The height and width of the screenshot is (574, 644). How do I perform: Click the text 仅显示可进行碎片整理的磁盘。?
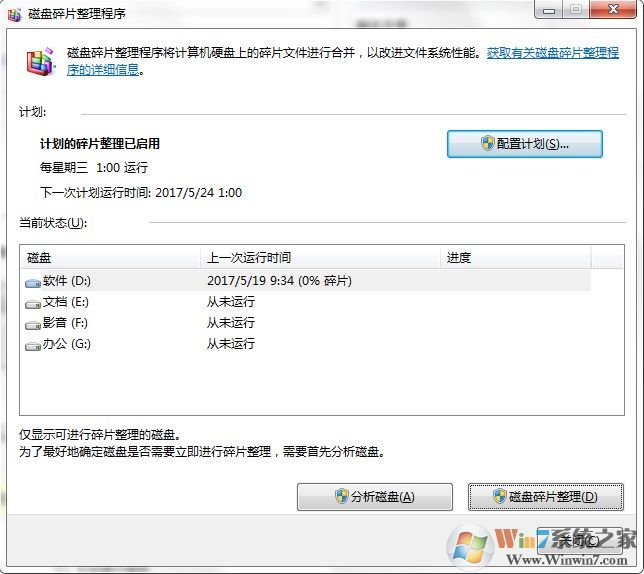(x=99, y=435)
